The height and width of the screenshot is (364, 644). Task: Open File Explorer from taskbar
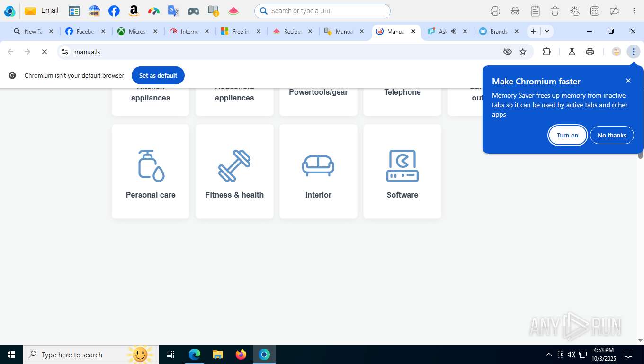[217, 355]
